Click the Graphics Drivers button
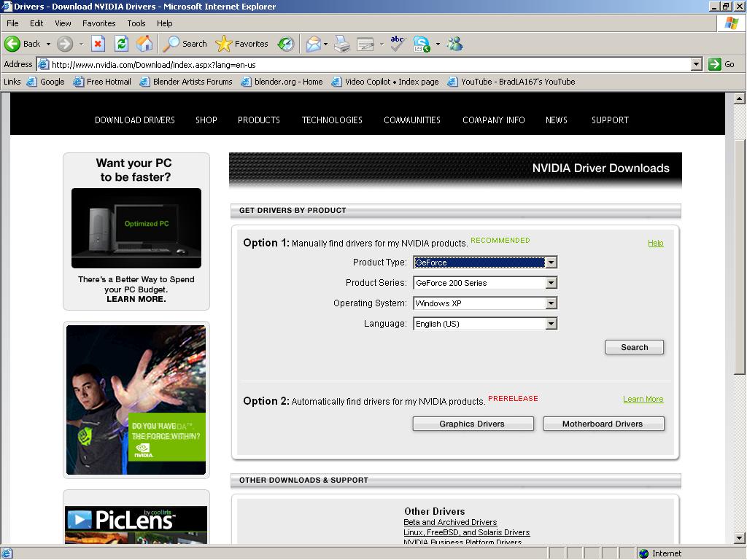Viewport: 747px width, 560px height. (x=473, y=424)
